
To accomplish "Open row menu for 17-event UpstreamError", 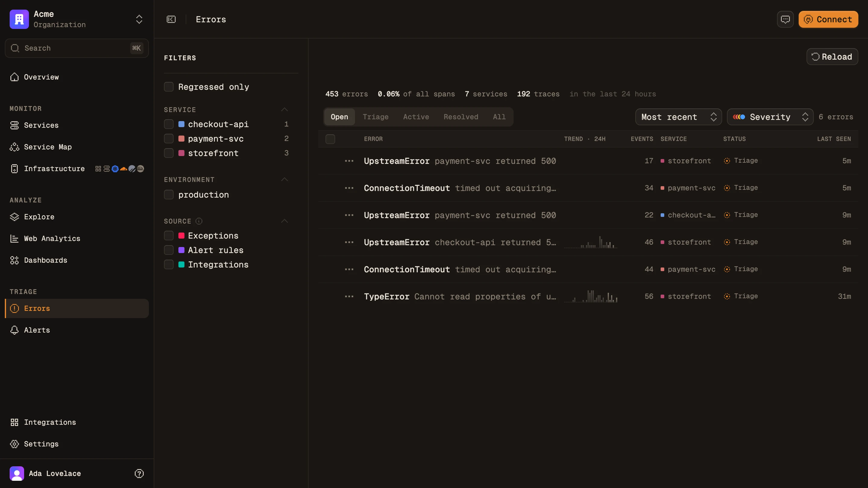I will click(349, 161).
